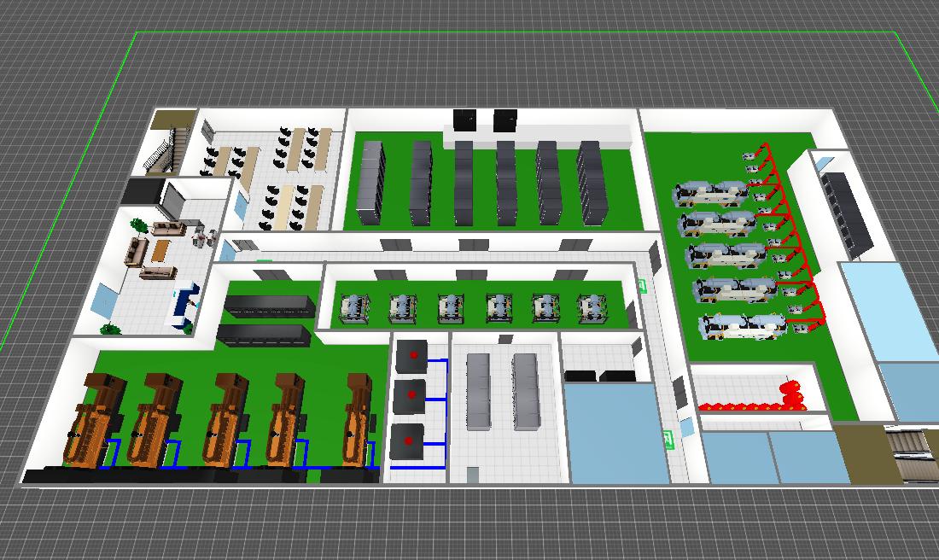The image size is (939, 560).
Task: Select the green exit sign by the bottom corridor
Action: 669,440
